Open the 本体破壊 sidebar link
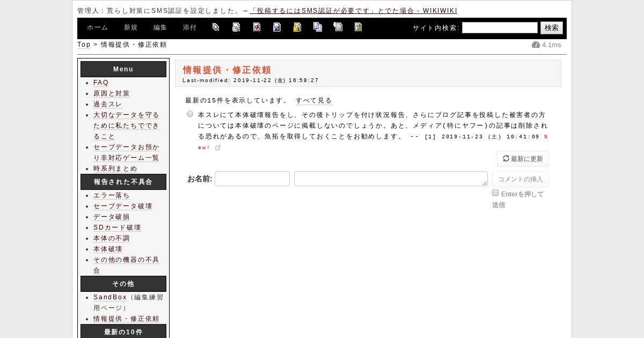The image size is (644, 338). (108, 249)
